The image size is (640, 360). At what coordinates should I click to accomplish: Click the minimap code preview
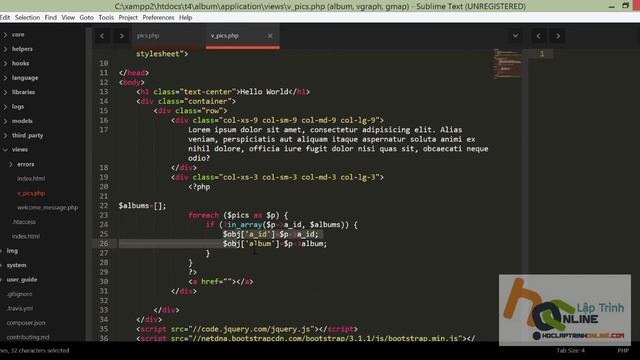pos(507,64)
